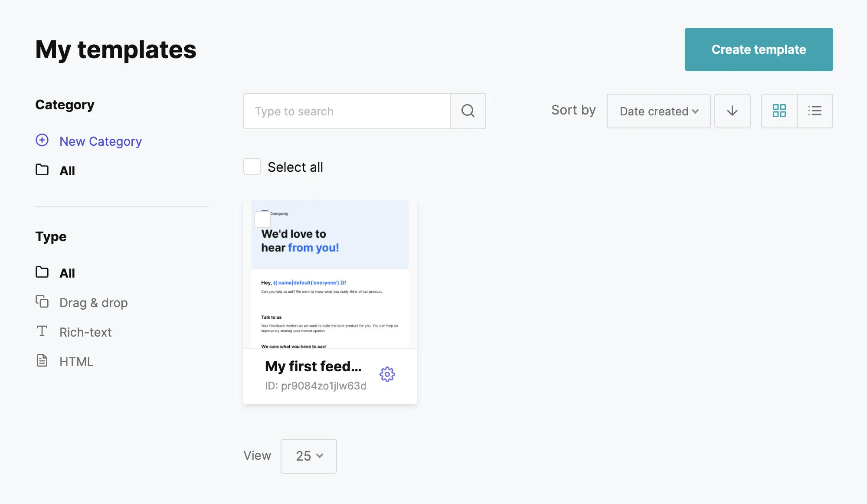Screen dimensions: 867x504
Task: Click the folder icon beside Type All
Action: click(x=42, y=272)
